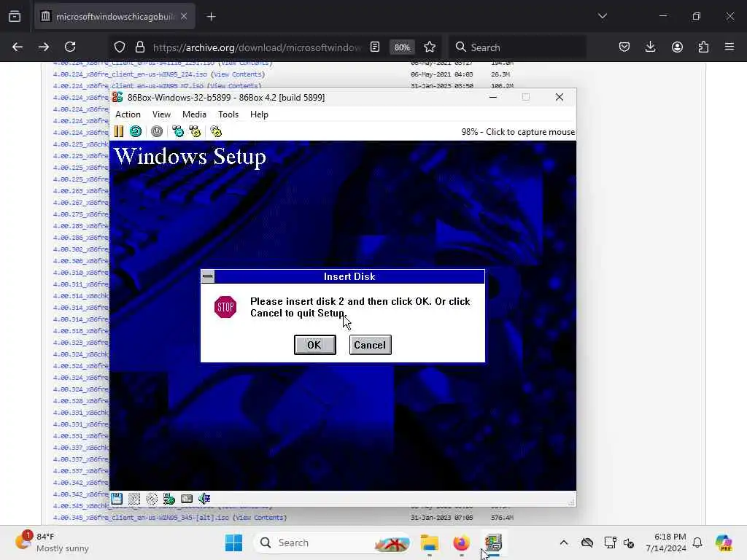
Task: Select the microsoftwindowschicagobuilds browser tab
Action: (x=115, y=17)
